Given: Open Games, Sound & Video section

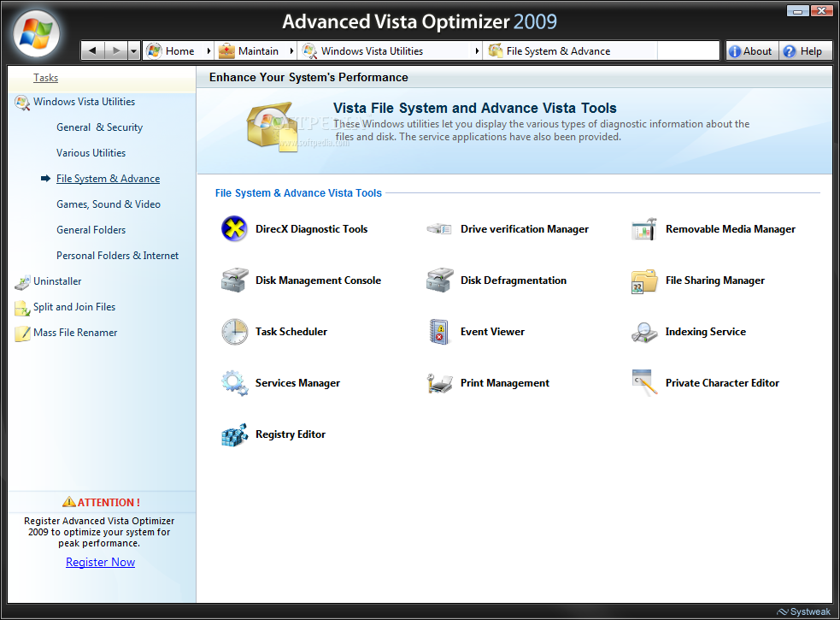Looking at the screenshot, I should click(109, 204).
